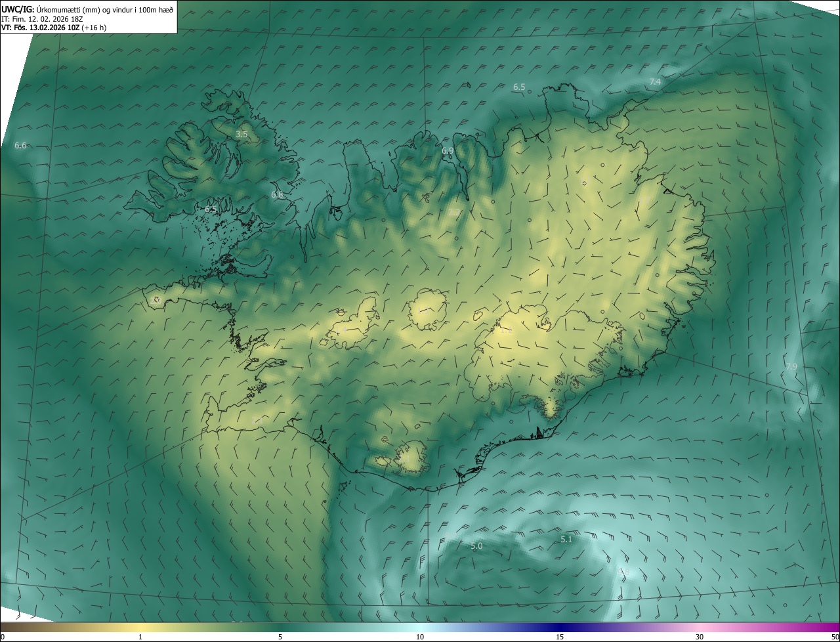
Task: Click the 15 tick on the color scale
Action: (x=560, y=637)
